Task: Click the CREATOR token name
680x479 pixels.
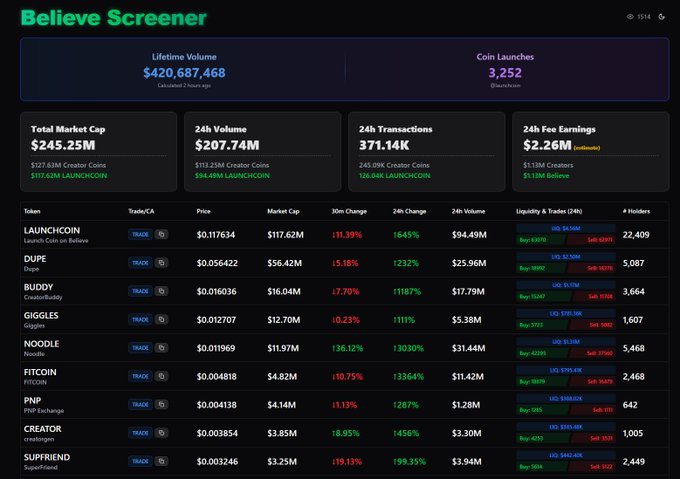Action: (42, 429)
